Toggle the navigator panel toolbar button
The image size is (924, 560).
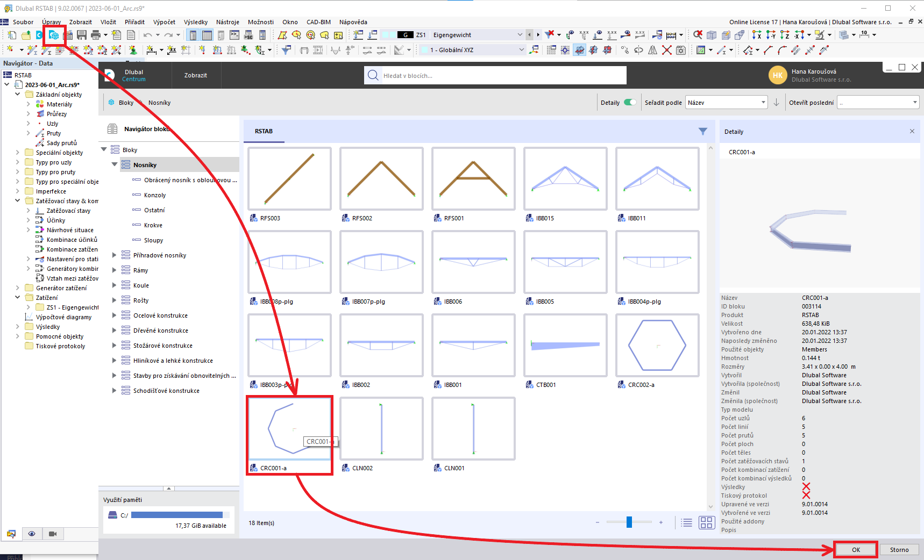[193, 35]
